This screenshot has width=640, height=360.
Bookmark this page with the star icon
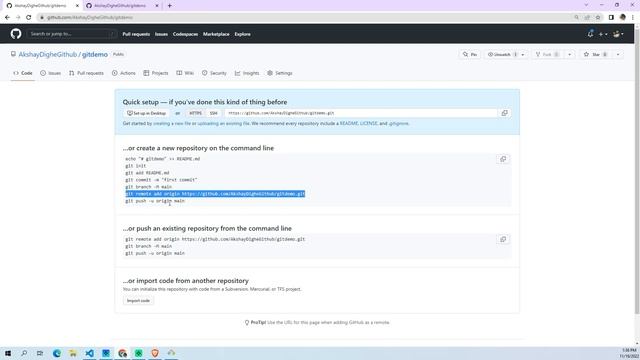click(598, 18)
